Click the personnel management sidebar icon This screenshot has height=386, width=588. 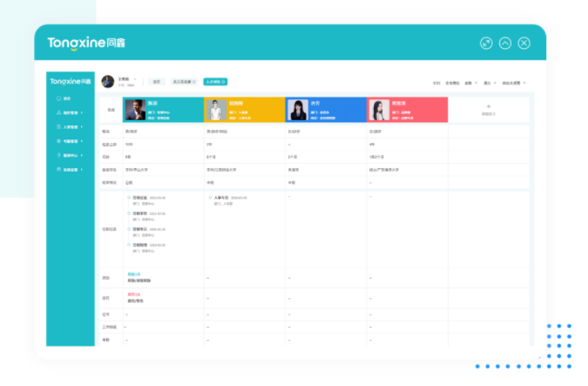coord(57,126)
